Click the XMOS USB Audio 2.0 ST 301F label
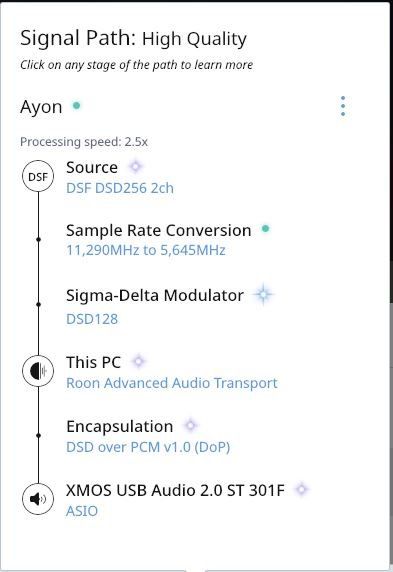 (x=175, y=490)
